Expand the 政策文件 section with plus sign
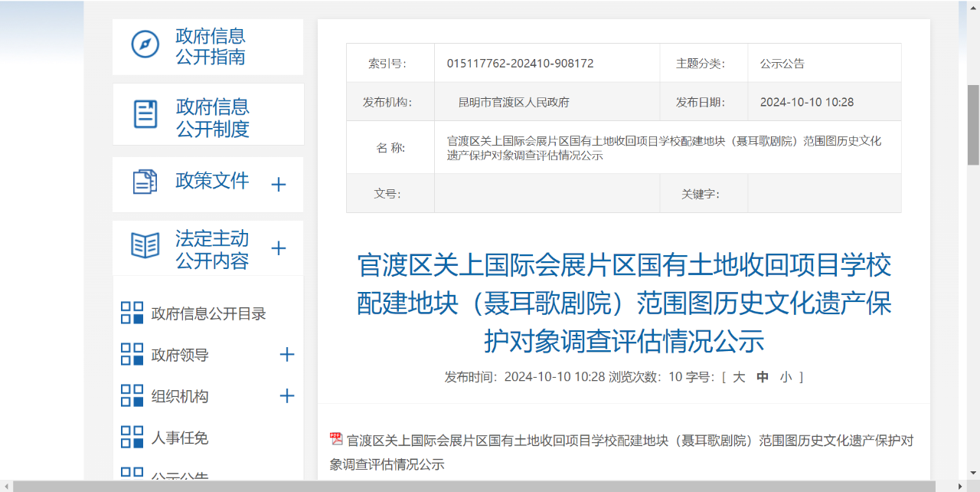 pyautogui.click(x=279, y=184)
